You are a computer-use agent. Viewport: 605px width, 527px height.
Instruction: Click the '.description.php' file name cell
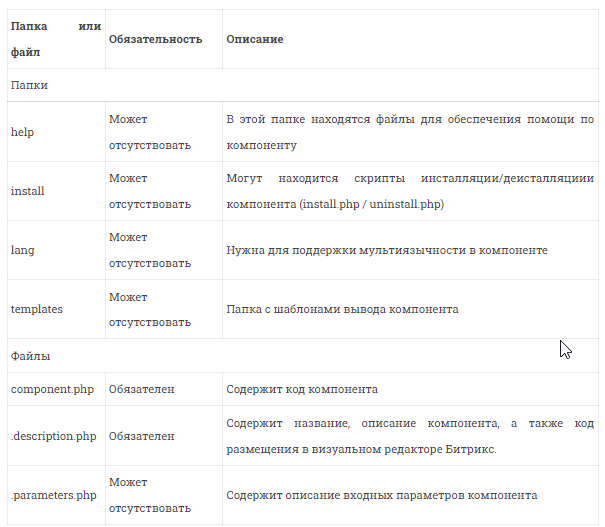(56, 436)
